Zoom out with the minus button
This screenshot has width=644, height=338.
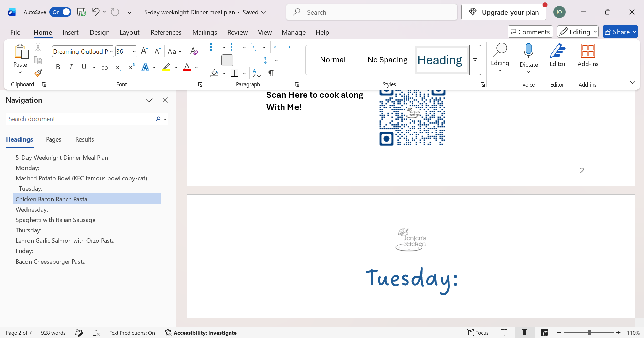[559, 333]
